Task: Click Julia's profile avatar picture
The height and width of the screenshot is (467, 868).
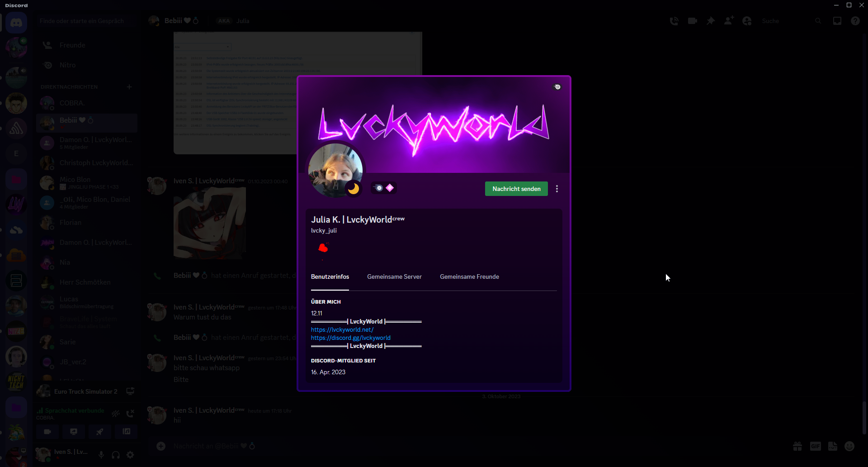Action: point(335,171)
